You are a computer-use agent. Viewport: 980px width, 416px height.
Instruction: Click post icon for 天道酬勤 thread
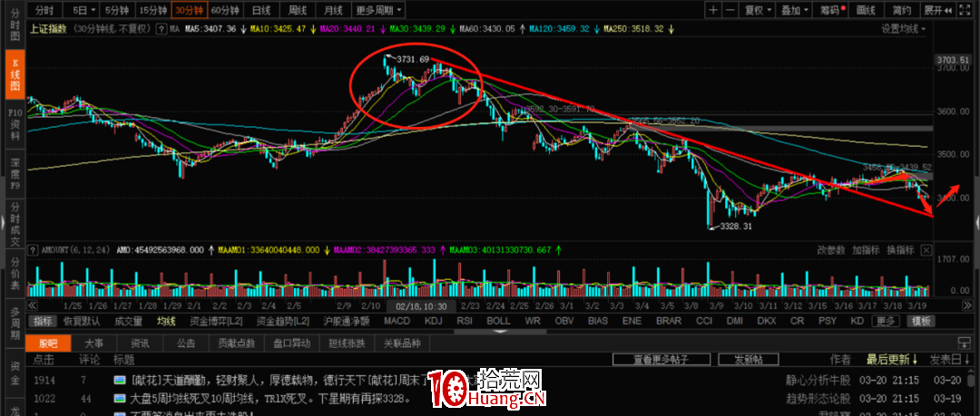tap(120, 380)
